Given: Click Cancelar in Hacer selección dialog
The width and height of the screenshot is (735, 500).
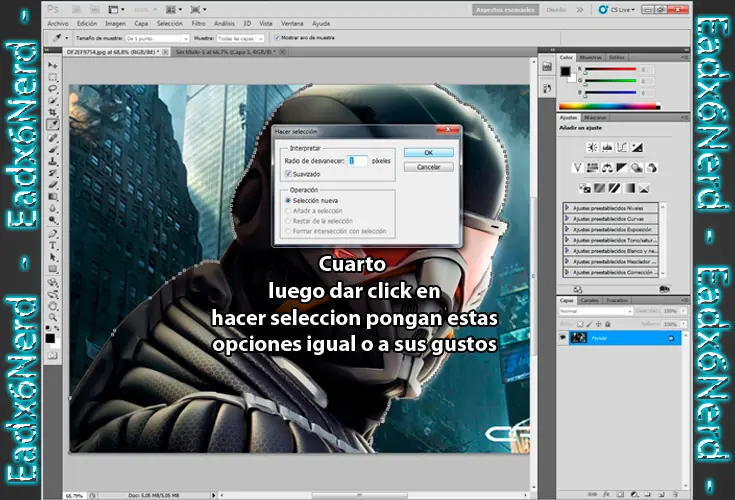Looking at the screenshot, I should (x=428, y=167).
